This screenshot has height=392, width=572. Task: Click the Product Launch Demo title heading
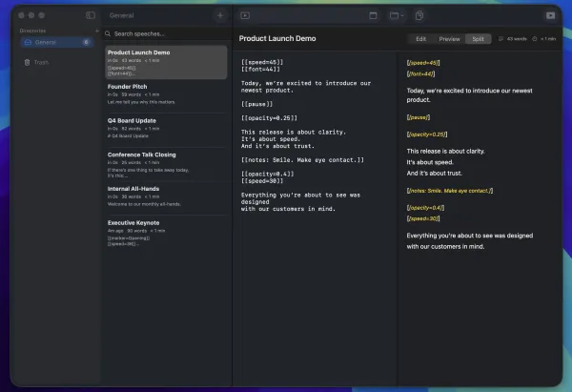coord(277,39)
